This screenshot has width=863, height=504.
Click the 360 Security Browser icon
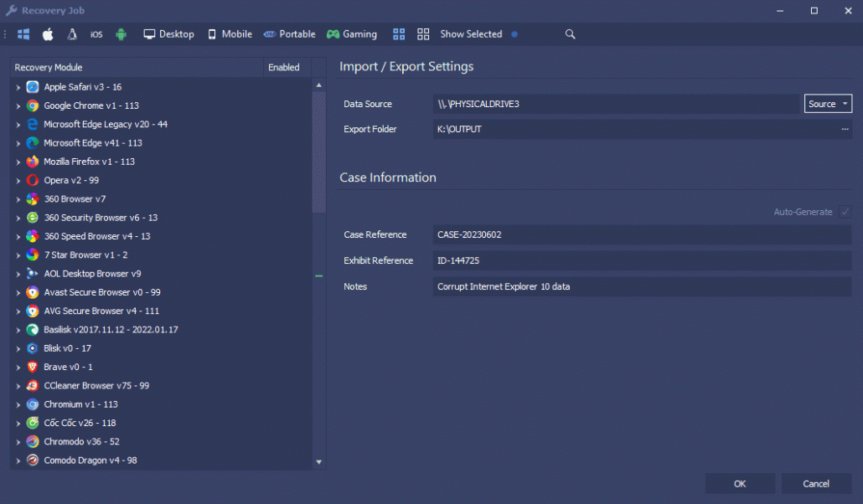tap(33, 218)
